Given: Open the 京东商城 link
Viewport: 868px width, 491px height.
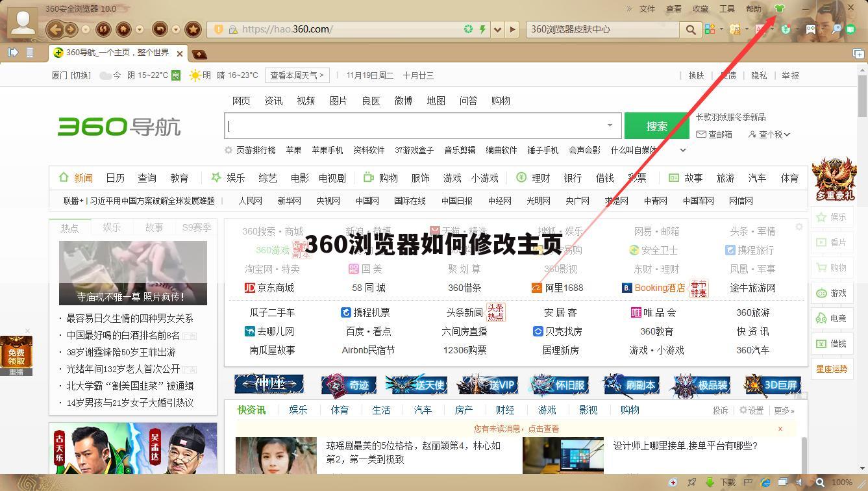Looking at the screenshot, I should pyautogui.click(x=269, y=288).
